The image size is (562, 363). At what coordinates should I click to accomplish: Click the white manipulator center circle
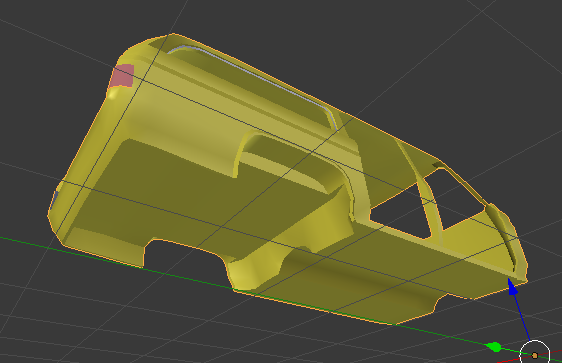point(535,351)
